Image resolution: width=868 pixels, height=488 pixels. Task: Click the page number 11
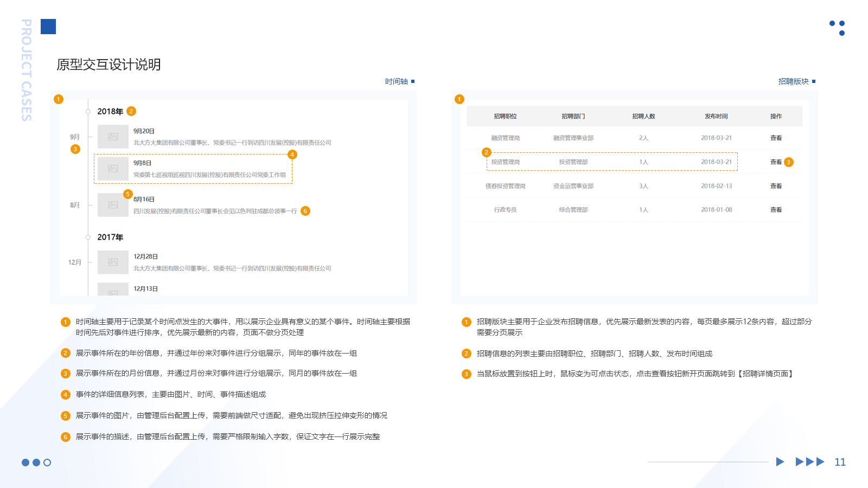(x=840, y=462)
